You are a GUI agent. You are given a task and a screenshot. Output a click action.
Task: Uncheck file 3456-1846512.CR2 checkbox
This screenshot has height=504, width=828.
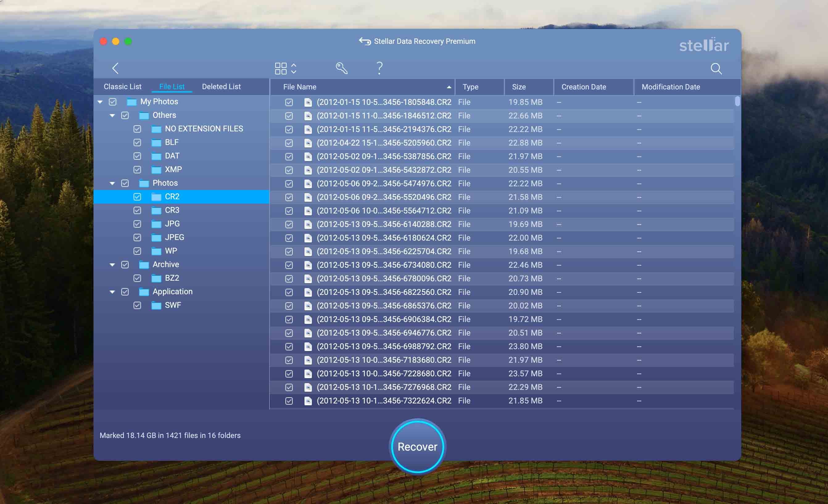coord(289,116)
